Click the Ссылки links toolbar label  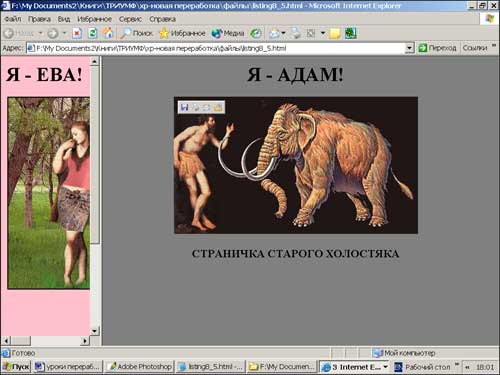tap(475, 48)
